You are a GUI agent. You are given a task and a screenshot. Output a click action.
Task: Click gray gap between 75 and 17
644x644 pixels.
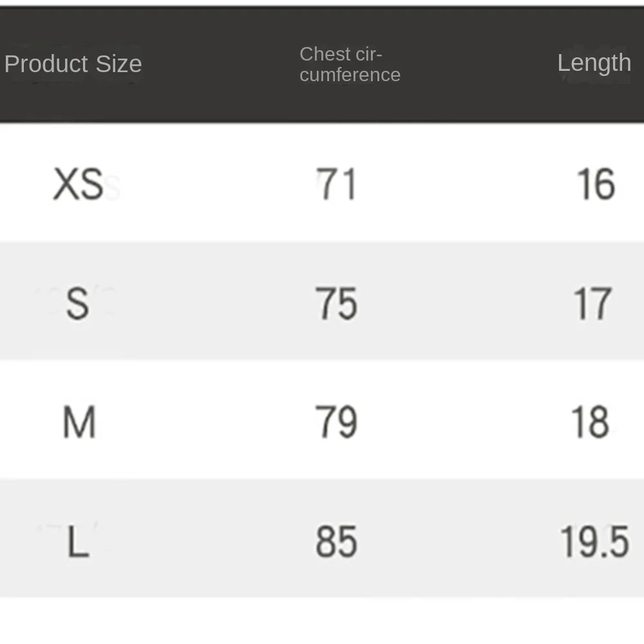tap(464, 304)
